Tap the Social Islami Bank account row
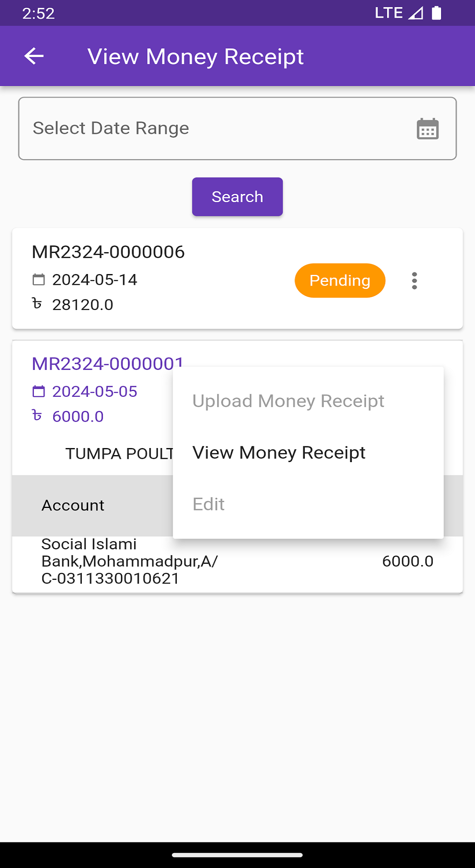Viewport: 475px width, 868px height. [130, 561]
